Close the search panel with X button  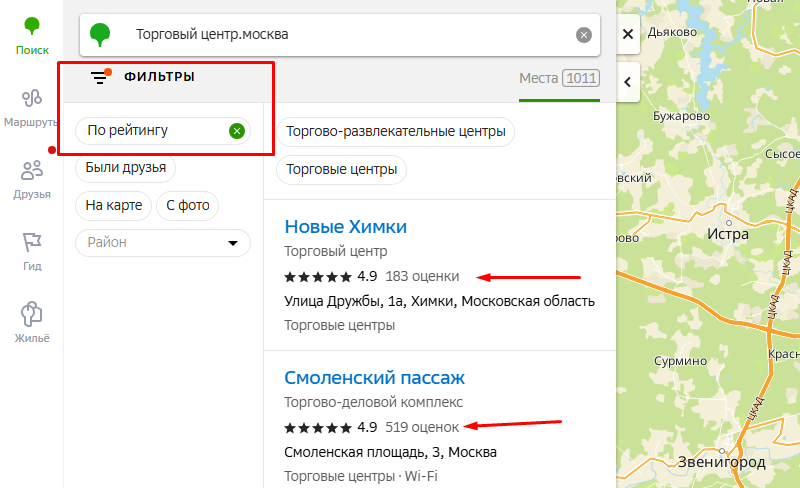[628, 34]
